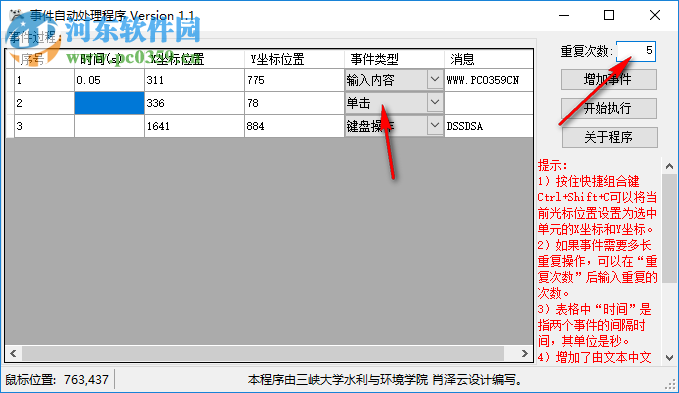679x393 pixels.
Task: Select sequence number cell 2
Action: coord(44,103)
